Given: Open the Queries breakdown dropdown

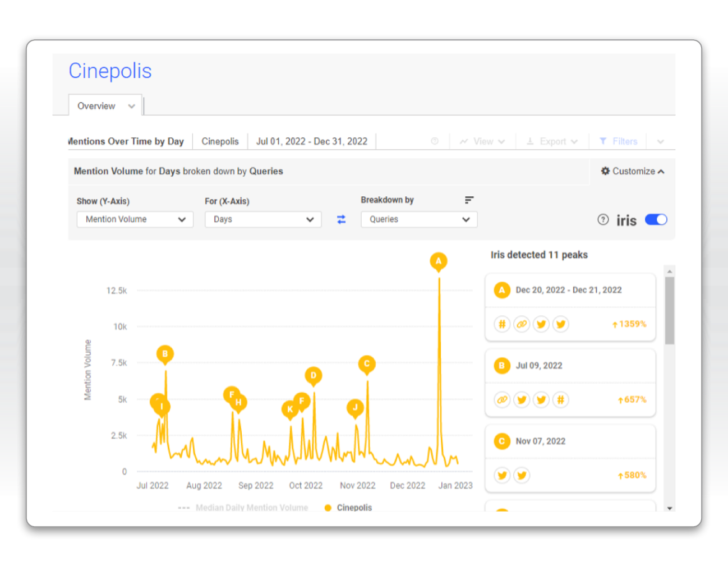Looking at the screenshot, I should [x=419, y=219].
